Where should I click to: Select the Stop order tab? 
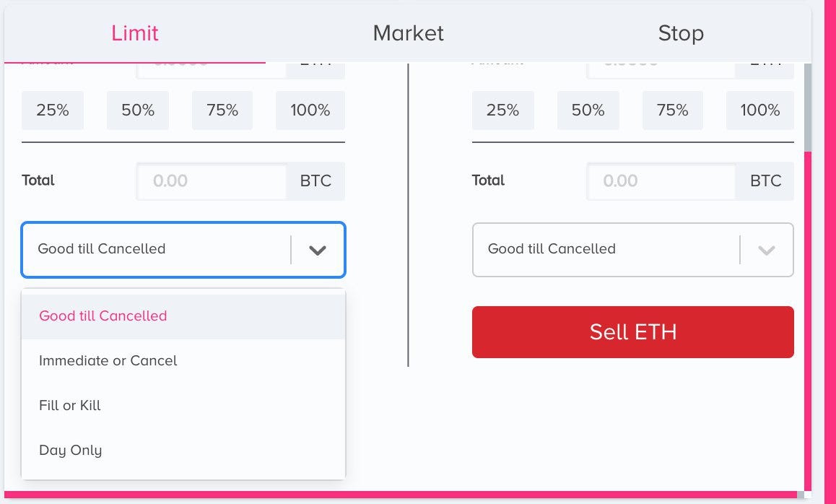click(680, 33)
